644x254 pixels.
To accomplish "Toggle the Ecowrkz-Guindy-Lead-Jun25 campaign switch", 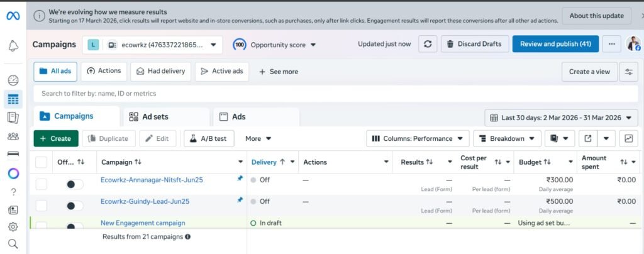I will coord(75,206).
